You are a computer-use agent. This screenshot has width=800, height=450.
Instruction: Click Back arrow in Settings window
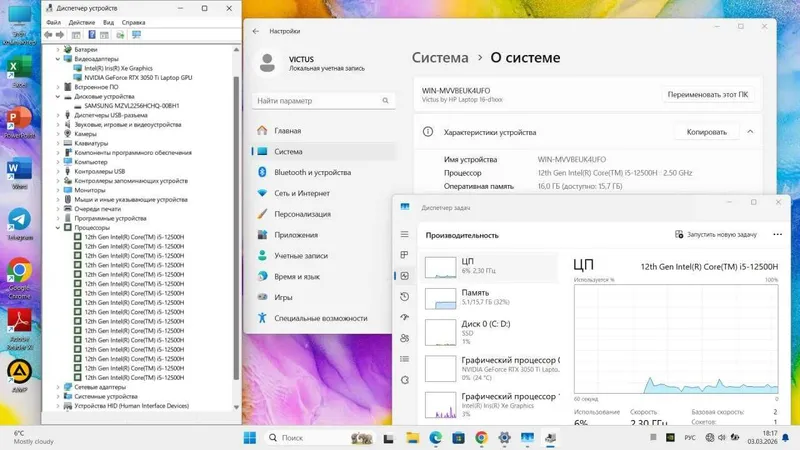pyautogui.click(x=256, y=31)
